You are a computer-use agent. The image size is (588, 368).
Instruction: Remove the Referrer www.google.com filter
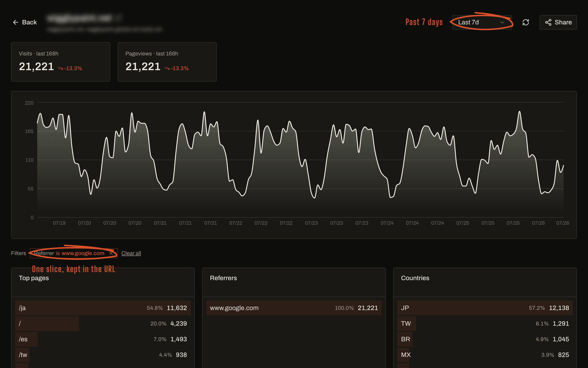click(111, 253)
